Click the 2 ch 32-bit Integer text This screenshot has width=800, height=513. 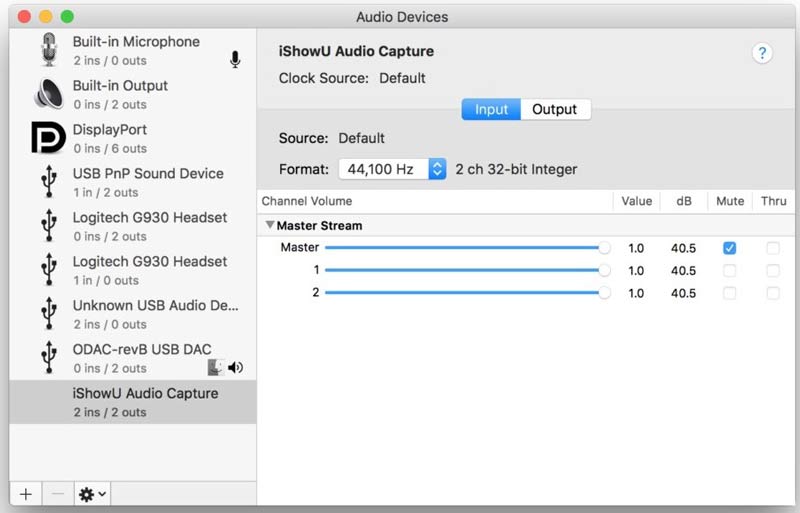click(516, 169)
